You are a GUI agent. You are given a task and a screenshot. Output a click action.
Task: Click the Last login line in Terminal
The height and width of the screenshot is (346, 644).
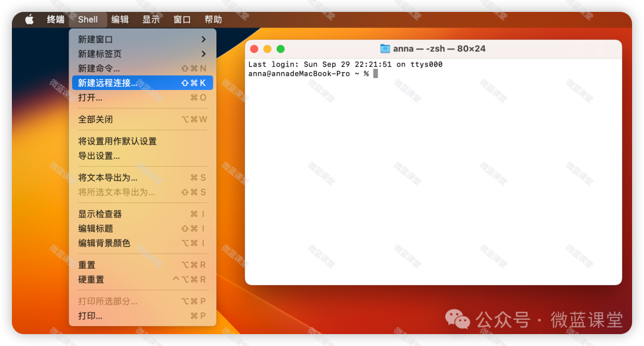tap(345, 64)
